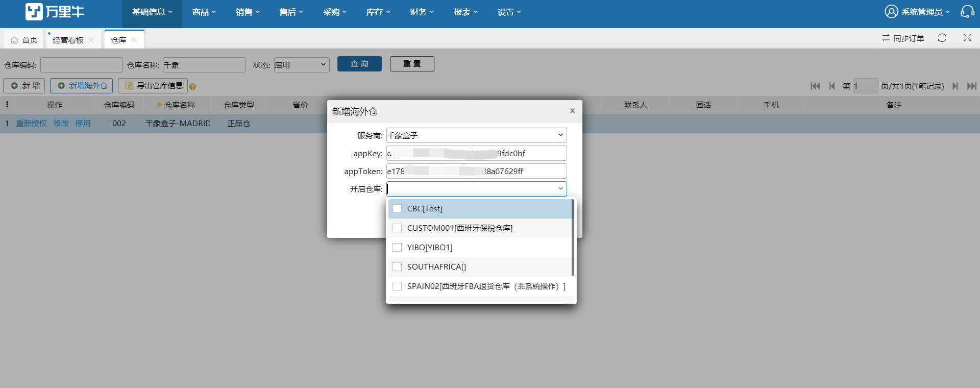Click the 备注 column header
The width and height of the screenshot is (980, 388).
point(894,105)
